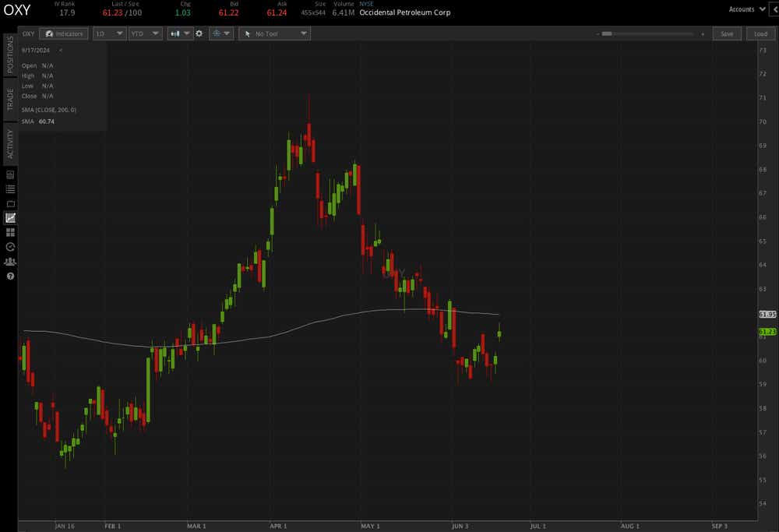Image resolution: width=779 pixels, height=532 pixels.
Task: Select the chart view icon in sidebar
Action: (x=10, y=218)
